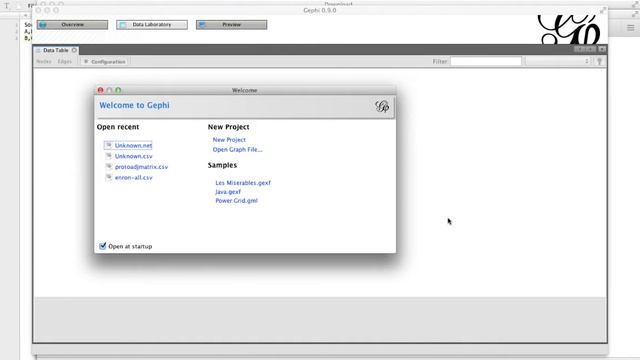Open recent file Unknown.csv
Screen dimensions: 640x360
pos(133,156)
